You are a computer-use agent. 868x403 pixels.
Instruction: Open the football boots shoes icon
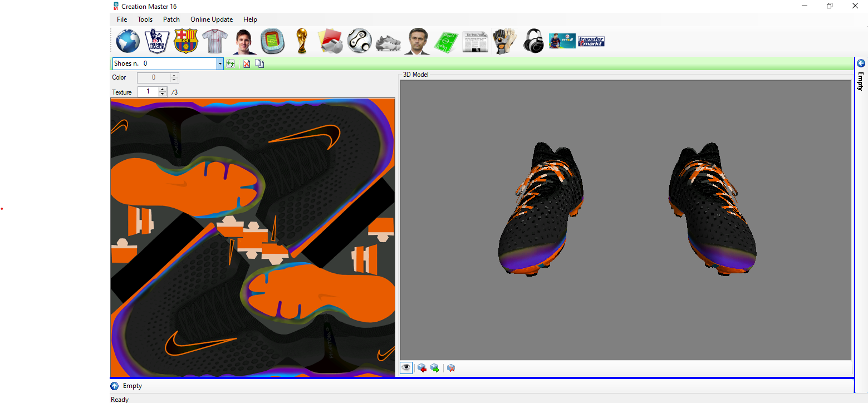coord(389,42)
